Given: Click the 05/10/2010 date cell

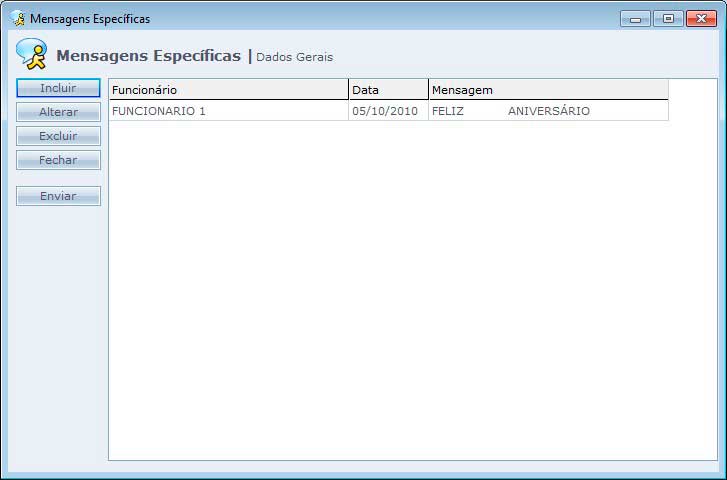Looking at the screenshot, I should tap(385, 111).
